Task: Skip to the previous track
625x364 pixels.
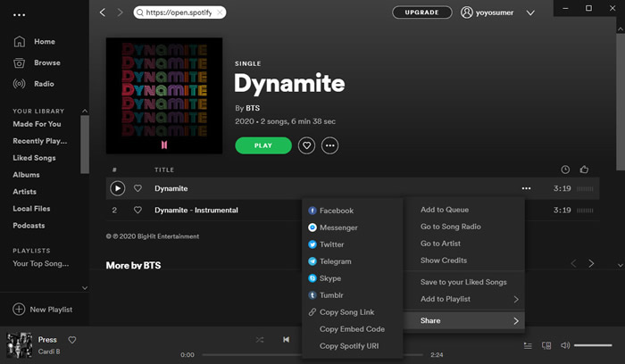Action: [x=287, y=340]
